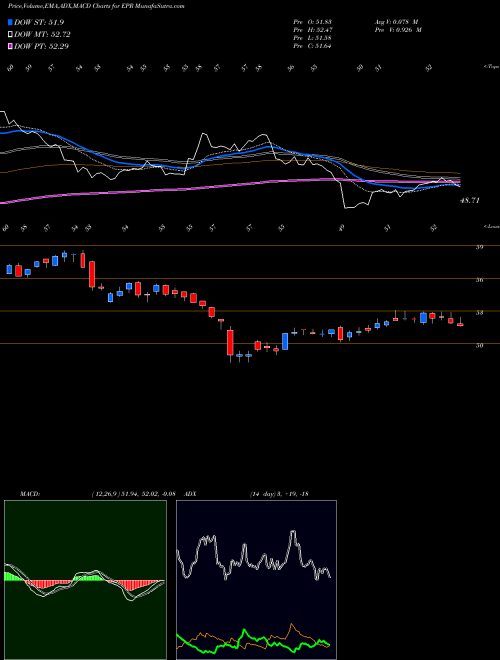The height and width of the screenshot is (660, 500).
Task: Select the 'DOW PT: 52.29' legend text
Action: click(42, 46)
